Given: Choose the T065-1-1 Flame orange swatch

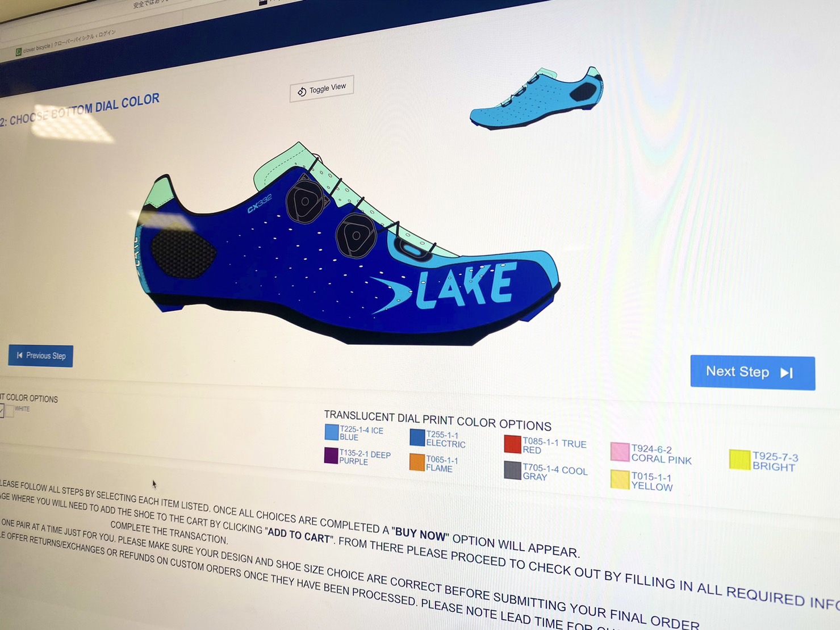Looking at the screenshot, I should [417, 462].
